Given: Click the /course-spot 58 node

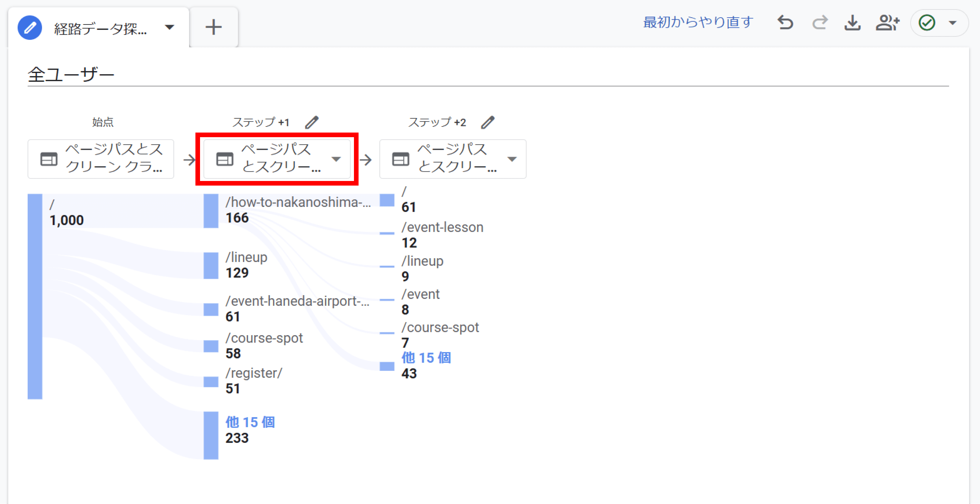Looking at the screenshot, I should 211,346.
